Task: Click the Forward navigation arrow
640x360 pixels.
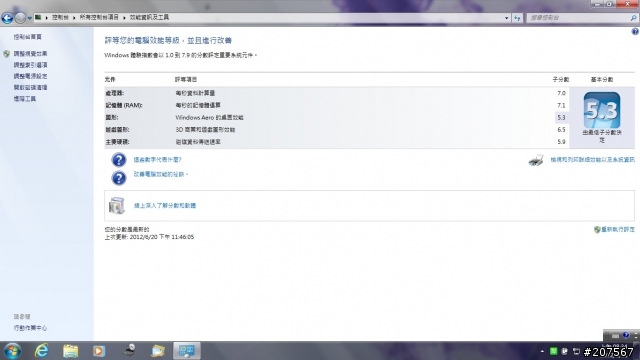Action: pos(20,18)
